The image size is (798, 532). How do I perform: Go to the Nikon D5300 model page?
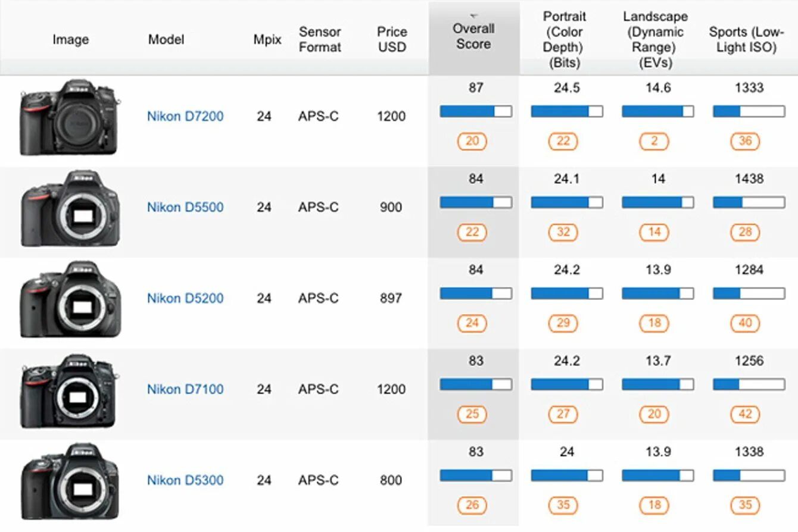coord(185,480)
